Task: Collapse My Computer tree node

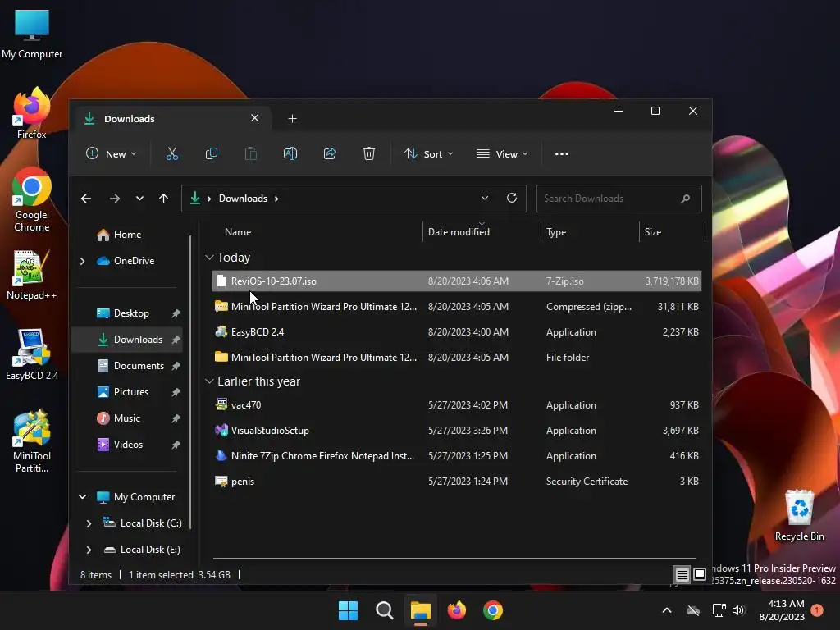Action: [x=83, y=497]
